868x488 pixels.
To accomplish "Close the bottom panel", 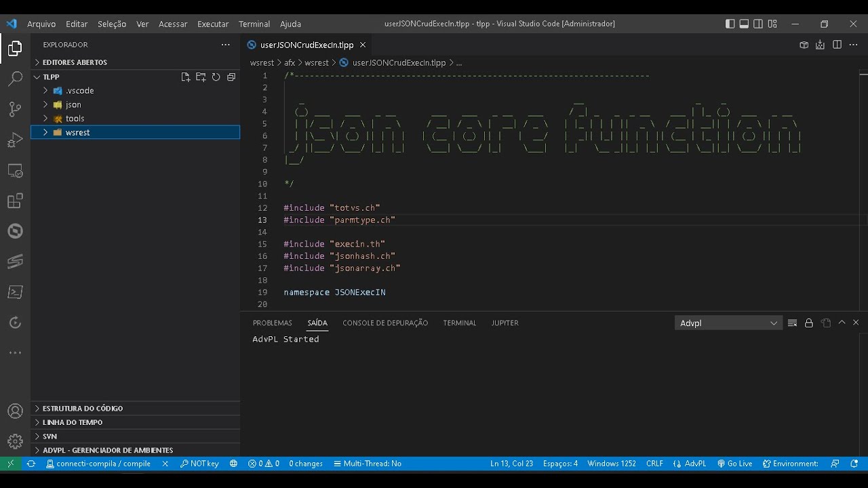I will click(856, 323).
